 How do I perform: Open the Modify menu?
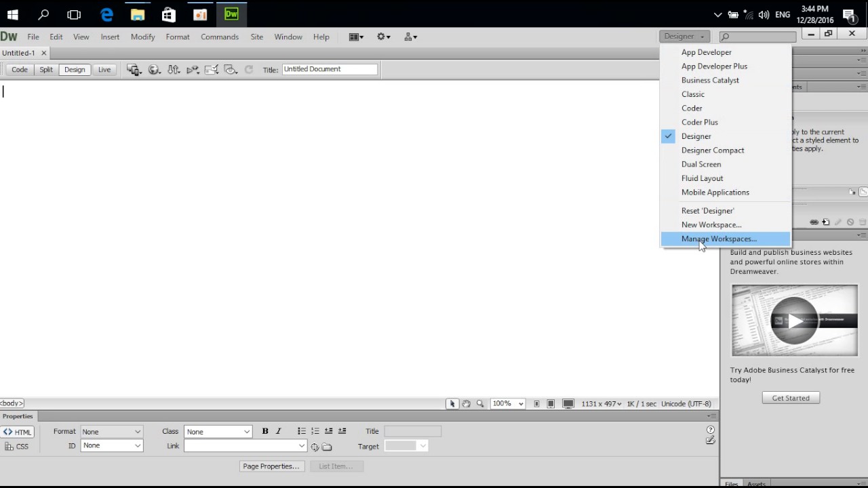click(x=143, y=37)
